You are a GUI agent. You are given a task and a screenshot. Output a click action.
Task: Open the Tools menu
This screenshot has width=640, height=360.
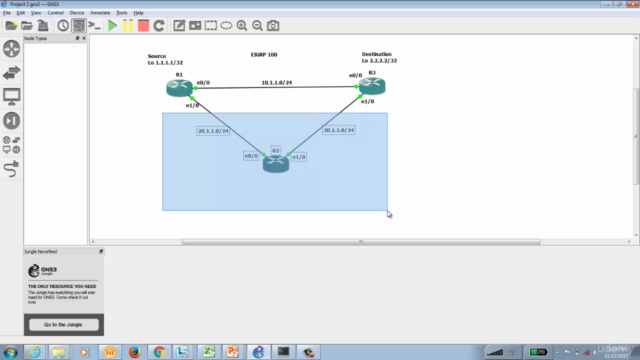coord(122,13)
